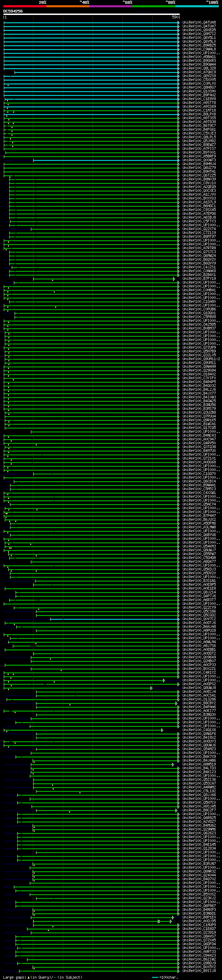Click the query name DC594256
The width and height of the screenshot is (222, 980).
(x=13, y=11)
